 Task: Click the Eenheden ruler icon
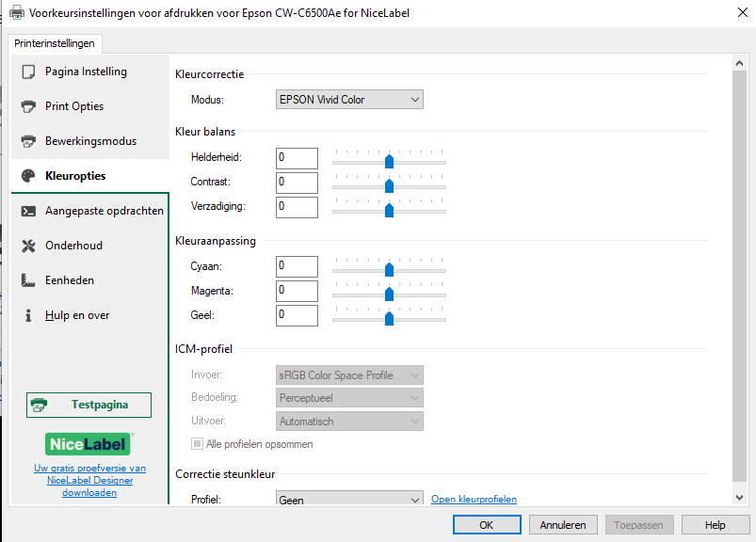[28, 280]
